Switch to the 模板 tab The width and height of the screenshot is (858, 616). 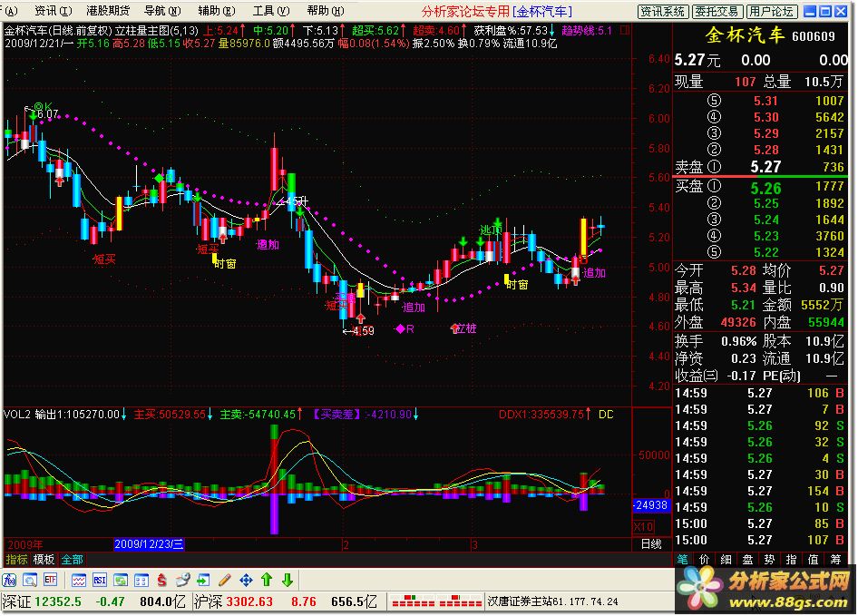[44, 560]
